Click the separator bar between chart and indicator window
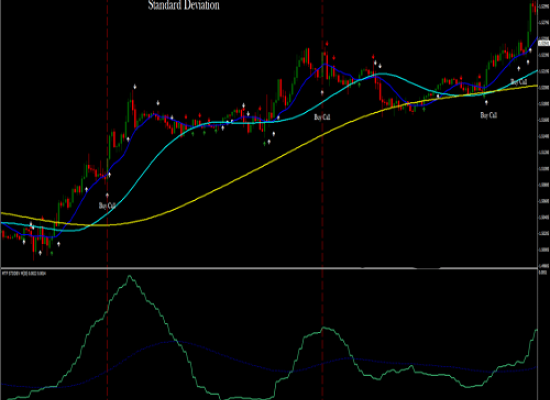Screen dimensions: 550x400 (x=269, y=268)
